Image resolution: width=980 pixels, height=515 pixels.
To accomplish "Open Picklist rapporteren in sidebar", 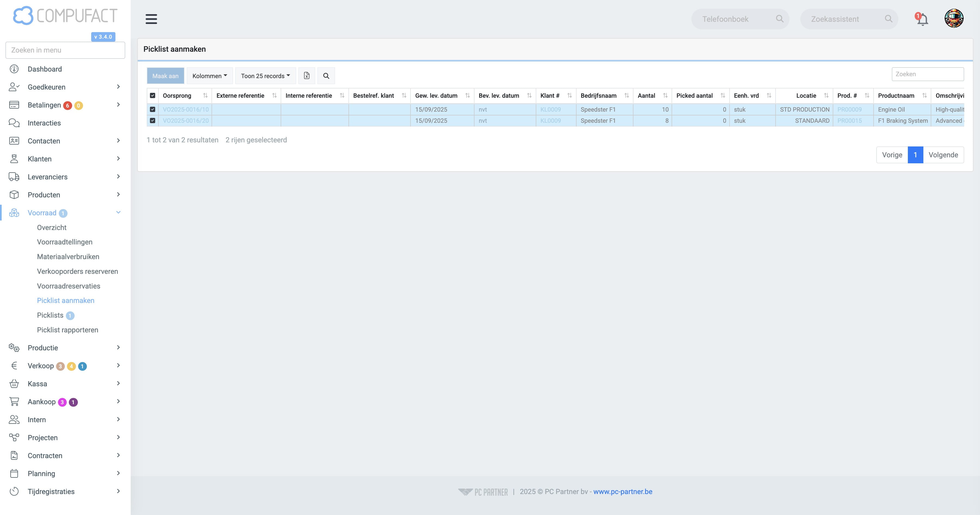I will point(68,330).
